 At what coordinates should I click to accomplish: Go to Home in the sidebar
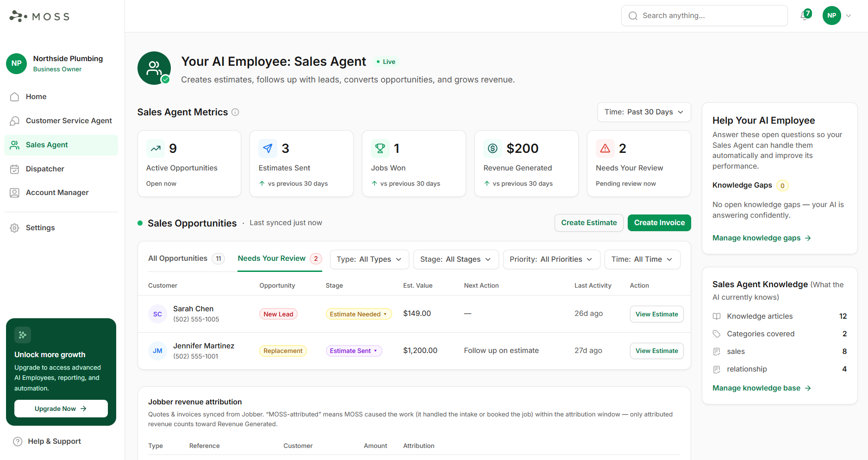(x=61, y=97)
